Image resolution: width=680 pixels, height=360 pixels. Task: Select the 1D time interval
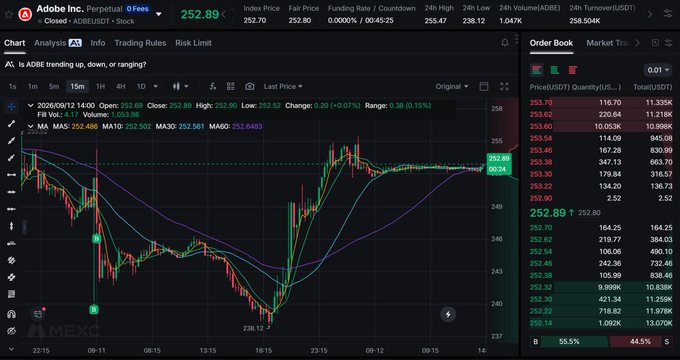click(x=141, y=86)
